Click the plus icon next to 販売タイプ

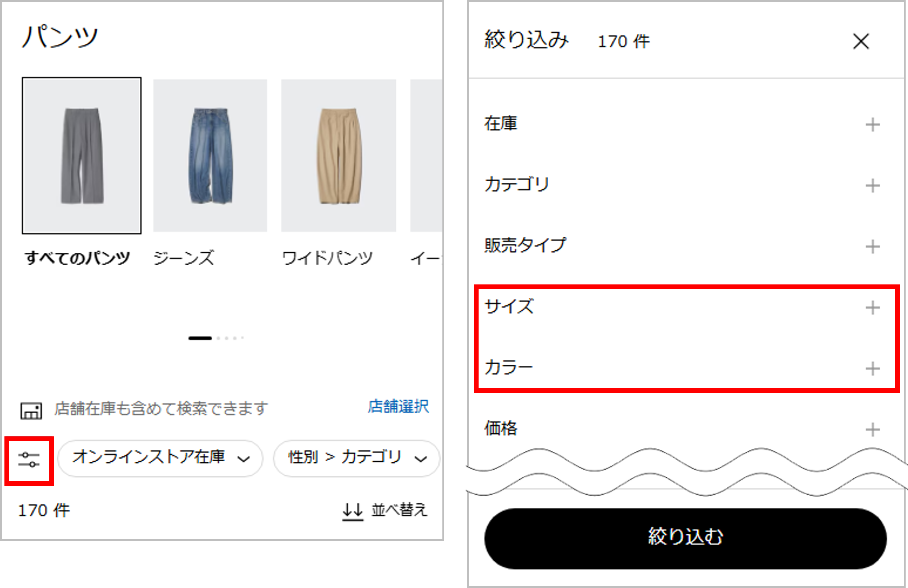click(874, 247)
